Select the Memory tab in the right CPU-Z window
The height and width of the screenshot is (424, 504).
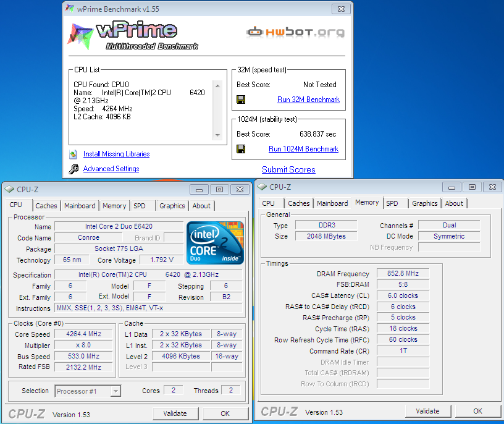tap(367, 202)
